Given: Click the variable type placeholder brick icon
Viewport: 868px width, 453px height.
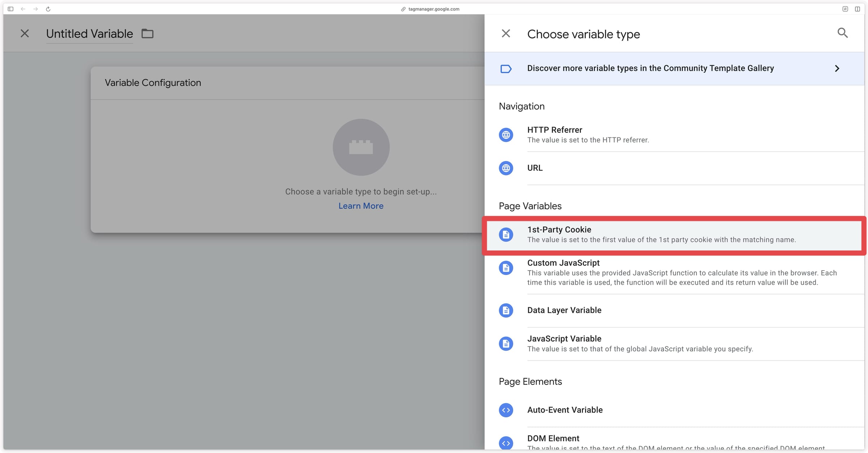Looking at the screenshot, I should pyautogui.click(x=361, y=147).
